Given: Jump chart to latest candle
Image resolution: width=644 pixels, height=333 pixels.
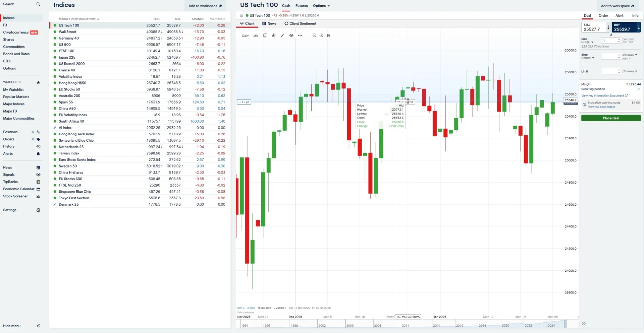Looking at the screenshot, I should tap(328, 36).
